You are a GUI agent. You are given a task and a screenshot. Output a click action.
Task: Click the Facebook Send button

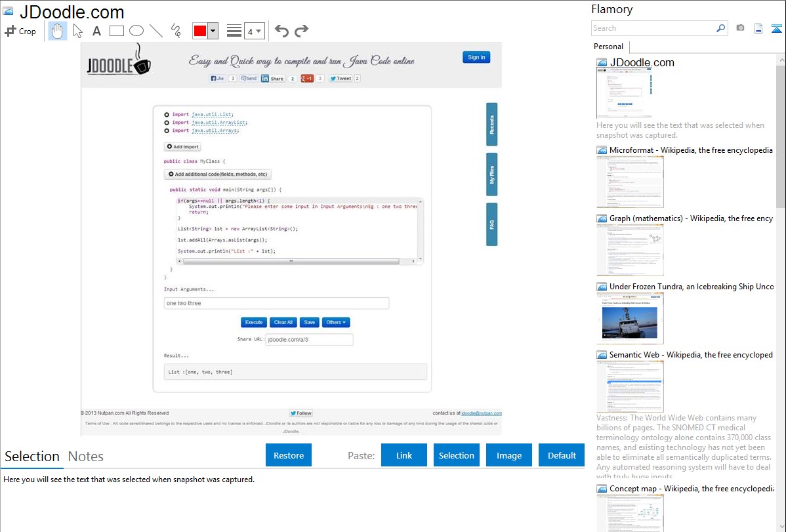click(x=249, y=78)
